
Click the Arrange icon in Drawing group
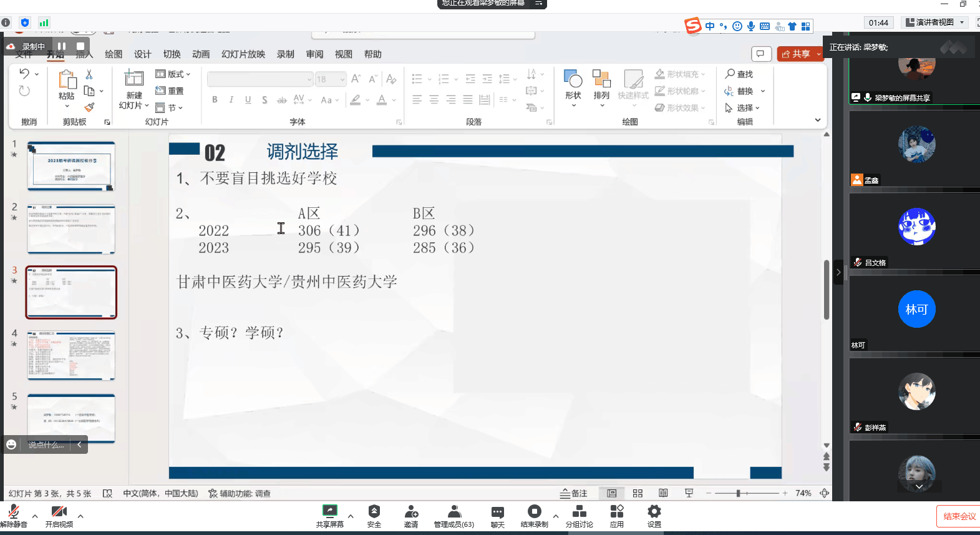[601, 79]
